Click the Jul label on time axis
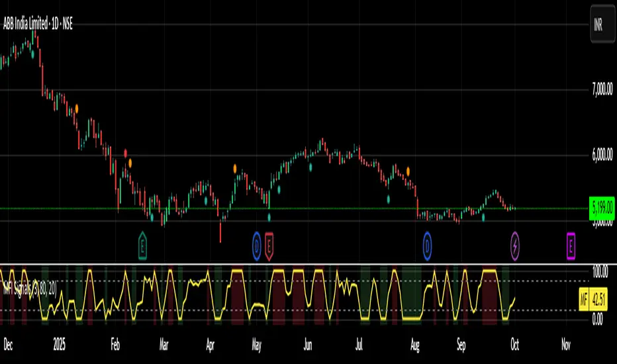Viewport: 617px width, 364px height. click(x=359, y=345)
